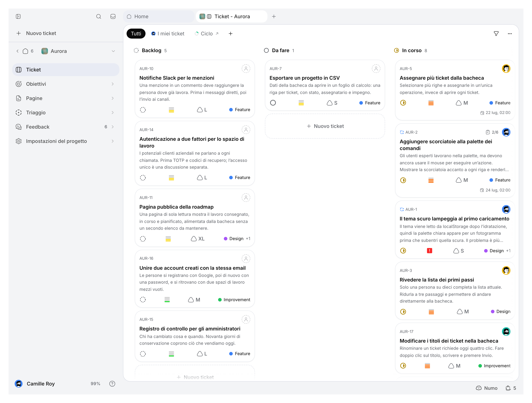
Task: Toggle in-progress status on AUR-5 card
Action: (x=403, y=103)
